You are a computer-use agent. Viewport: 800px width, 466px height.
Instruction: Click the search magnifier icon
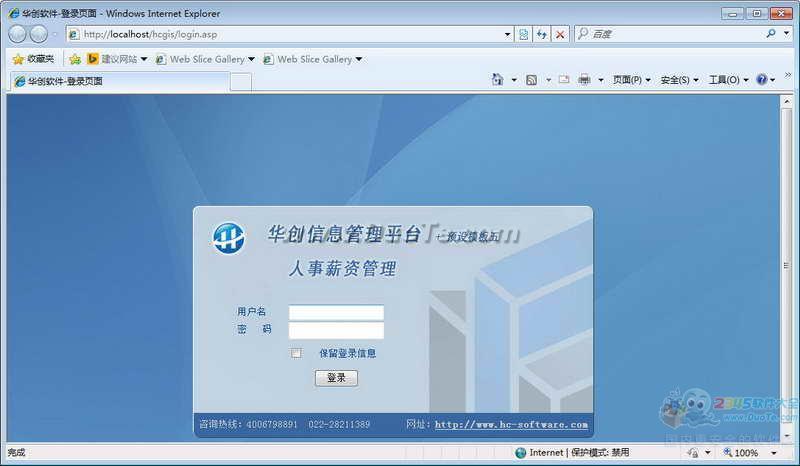coord(771,34)
